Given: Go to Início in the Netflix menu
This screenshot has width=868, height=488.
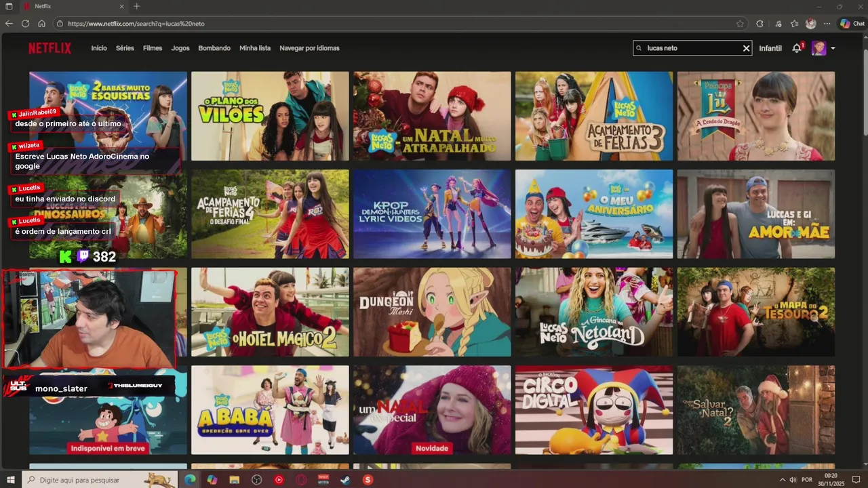Looking at the screenshot, I should click(99, 48).
